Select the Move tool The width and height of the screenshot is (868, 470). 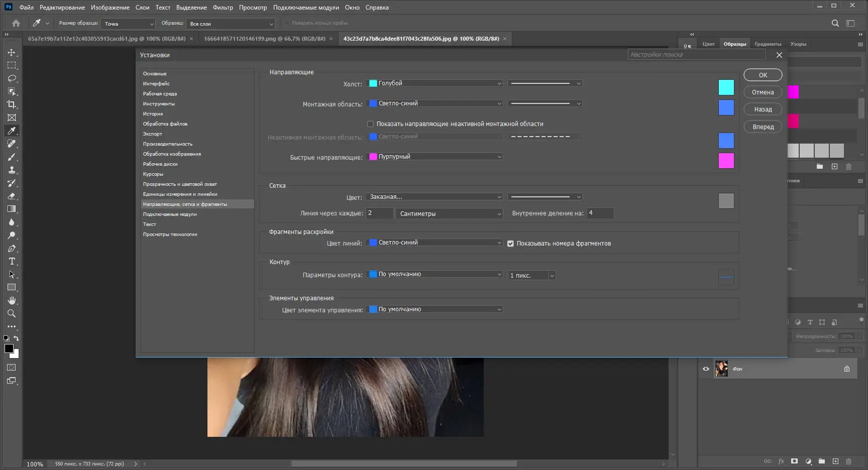click(x=12, y=52)
